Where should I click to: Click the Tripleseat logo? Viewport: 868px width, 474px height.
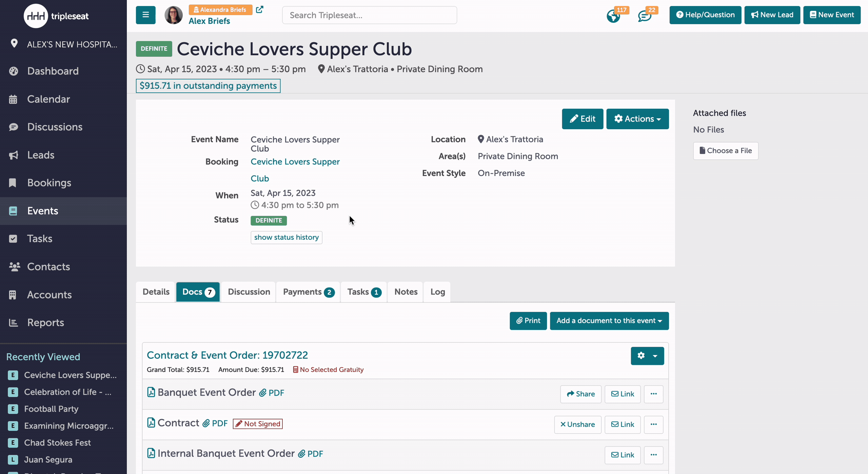[x=56, y=16]
